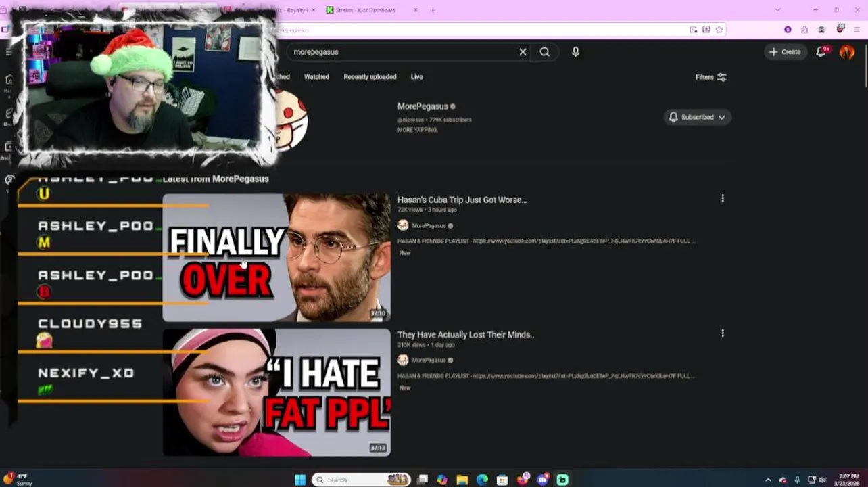Open the Firefox taskbar icon
Image resolution: width=868 pixels, height=487 pixels.
click(523, 480)
